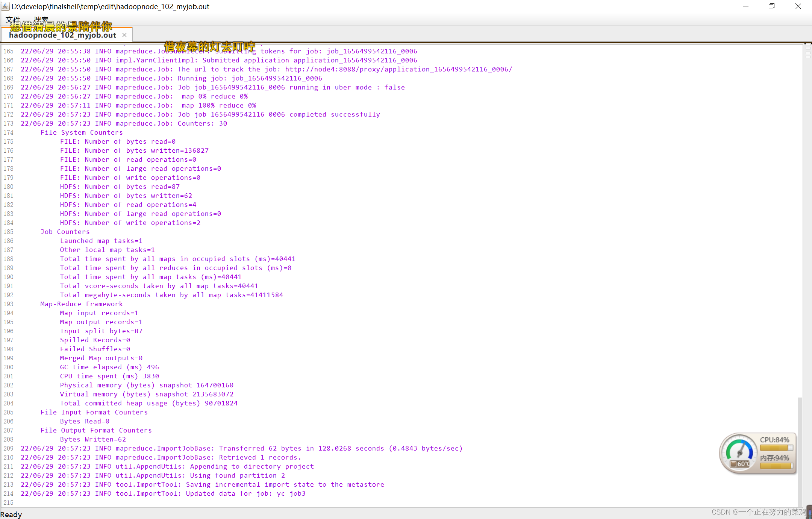Click 'Total vcore-seconds' line 191
Image resolution: width=812 pixels, height=519 pixels.
pyautogui.click(x=159, y=286)
